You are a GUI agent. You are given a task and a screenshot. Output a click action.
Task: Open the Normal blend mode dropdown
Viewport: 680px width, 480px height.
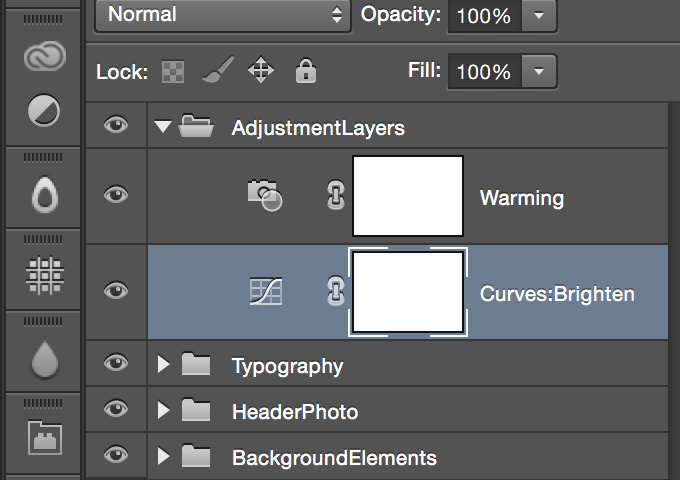click(222, 15)
